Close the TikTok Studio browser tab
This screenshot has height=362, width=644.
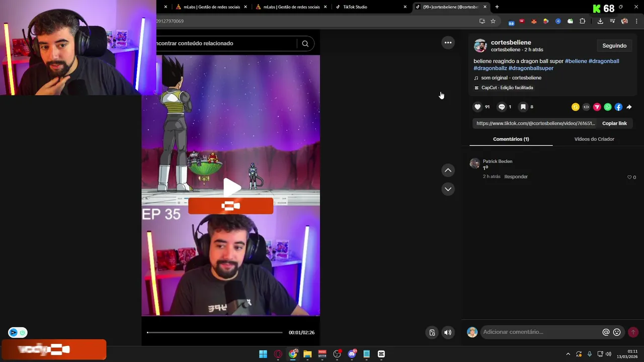click(x=405, y=7)
